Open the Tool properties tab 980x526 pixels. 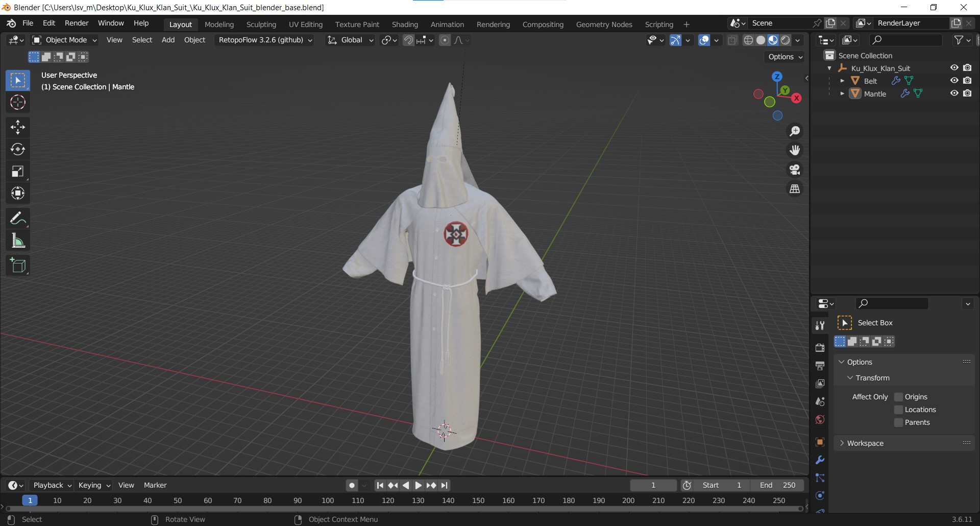820,325
